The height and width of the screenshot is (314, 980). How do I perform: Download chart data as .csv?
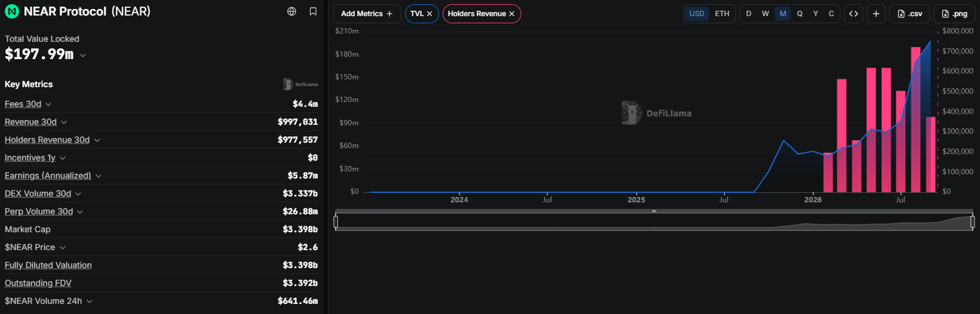pyautogui.click(x=910, y=14)
